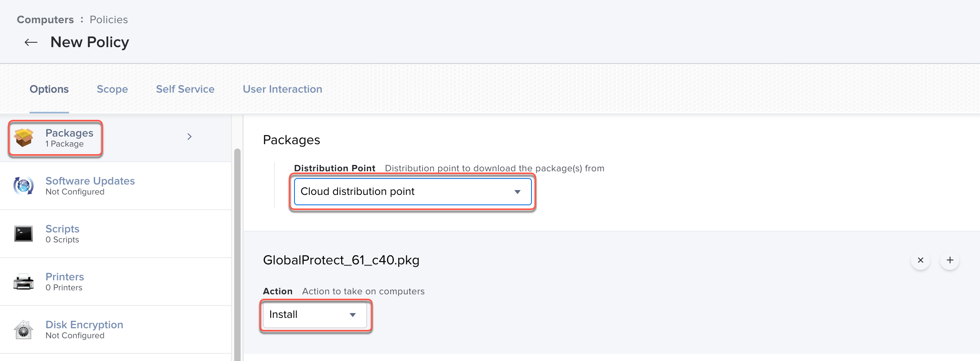
Task: Remove GlobalProtect package with X button
Action: click(x=921, y=260)
